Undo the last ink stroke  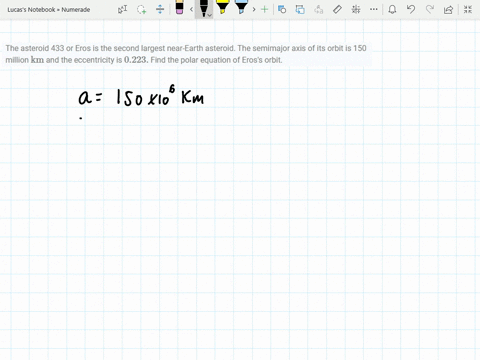411,9
